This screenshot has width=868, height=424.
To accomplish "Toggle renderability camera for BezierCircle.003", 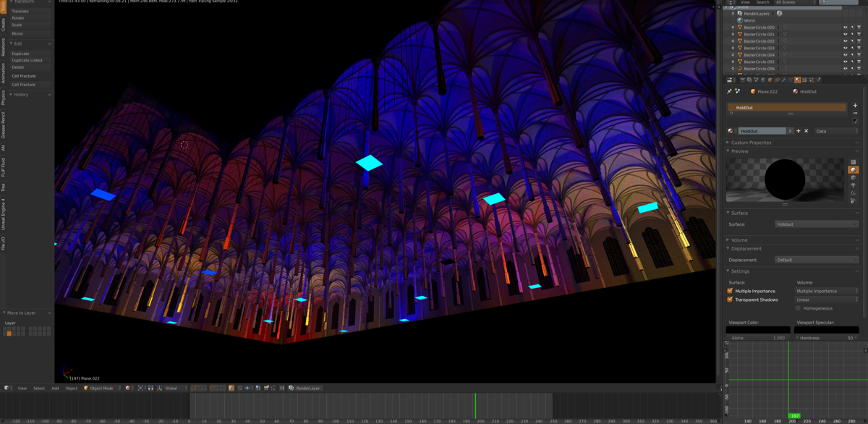I will tap(859, 48).
